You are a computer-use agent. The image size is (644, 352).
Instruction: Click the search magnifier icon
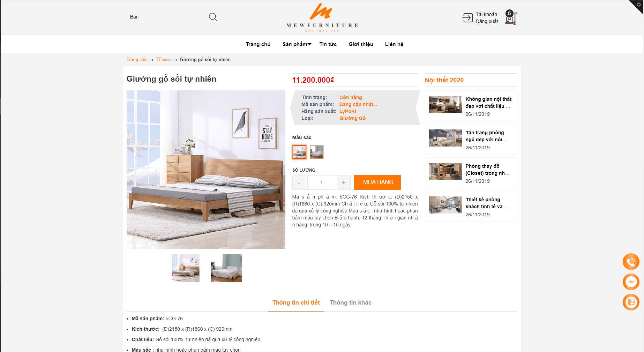pyautogui.click(x=213, y=17)
